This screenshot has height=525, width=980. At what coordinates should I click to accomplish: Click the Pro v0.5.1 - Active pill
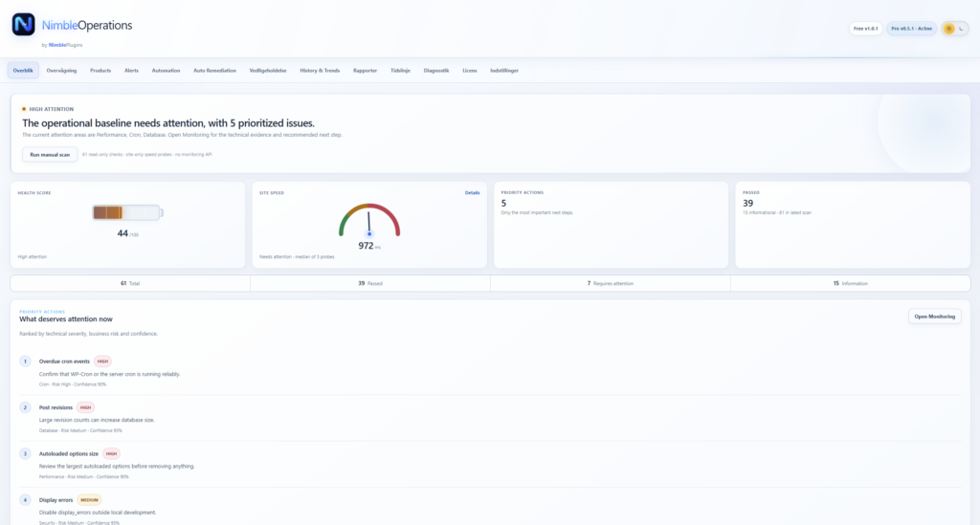tap(911, 29)
